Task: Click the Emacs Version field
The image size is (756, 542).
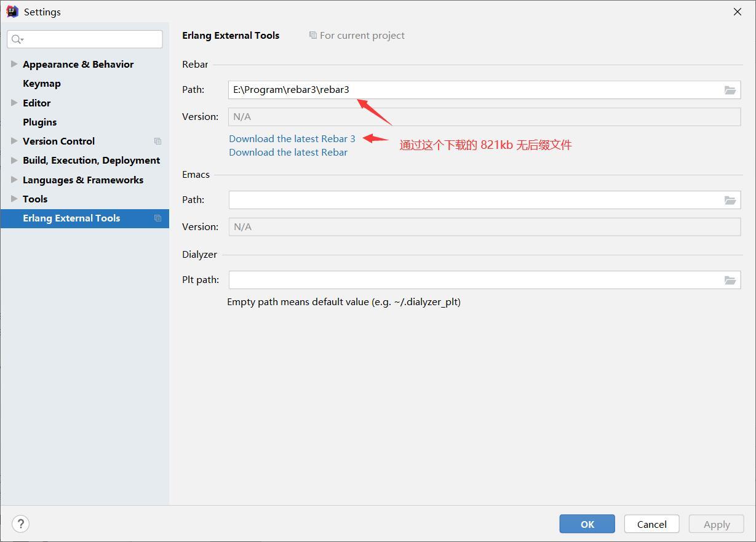Action: [485, 227]
